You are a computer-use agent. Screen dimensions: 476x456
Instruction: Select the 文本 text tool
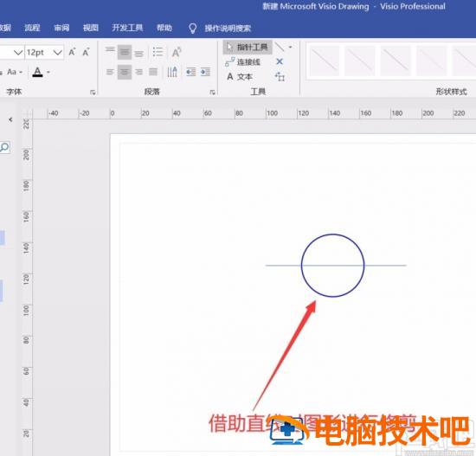(x=240, y=77)
